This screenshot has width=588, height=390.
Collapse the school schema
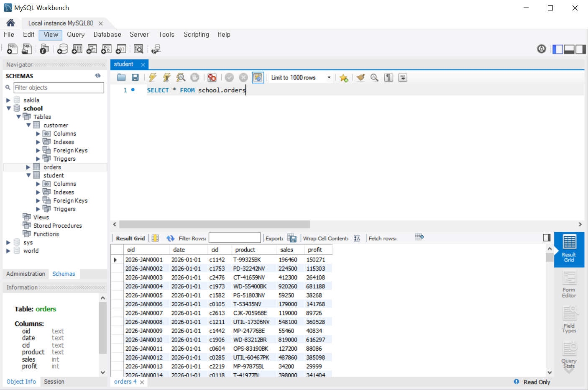[x=8, y=108]
